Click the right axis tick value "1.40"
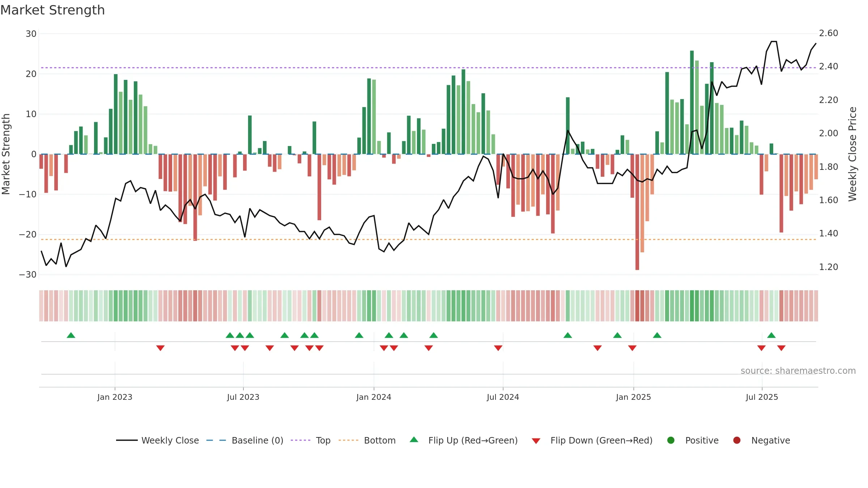The image size is (868, 488). [x=829, y=234]
